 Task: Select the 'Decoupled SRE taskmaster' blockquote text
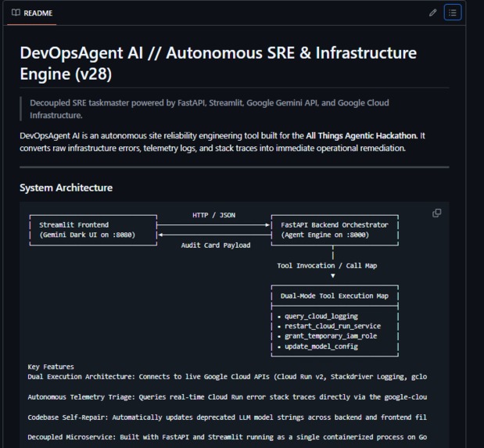pyautogui.click(x=210, y=109)
